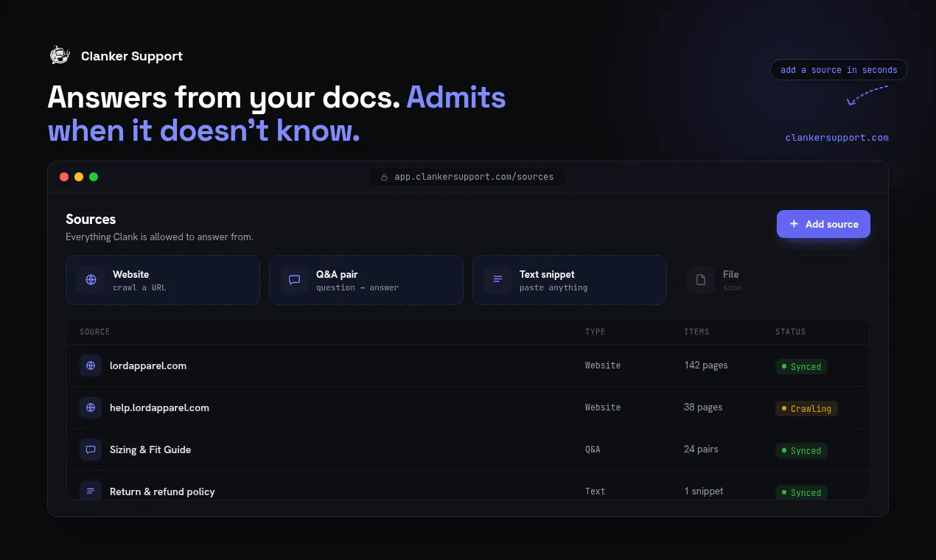936x560 pixels.
Task: Click the Website type cell for lordapparel.com
Action: click(603, 365)
